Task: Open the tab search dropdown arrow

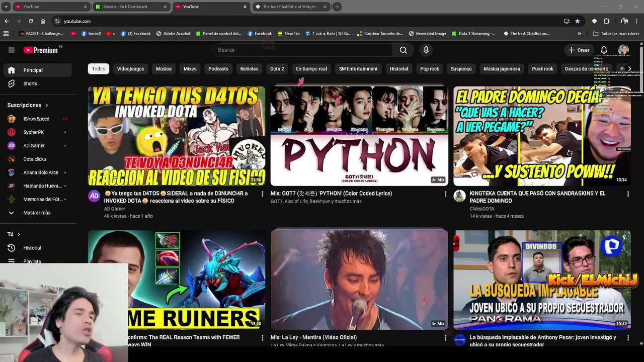Action: click(6, 7)
